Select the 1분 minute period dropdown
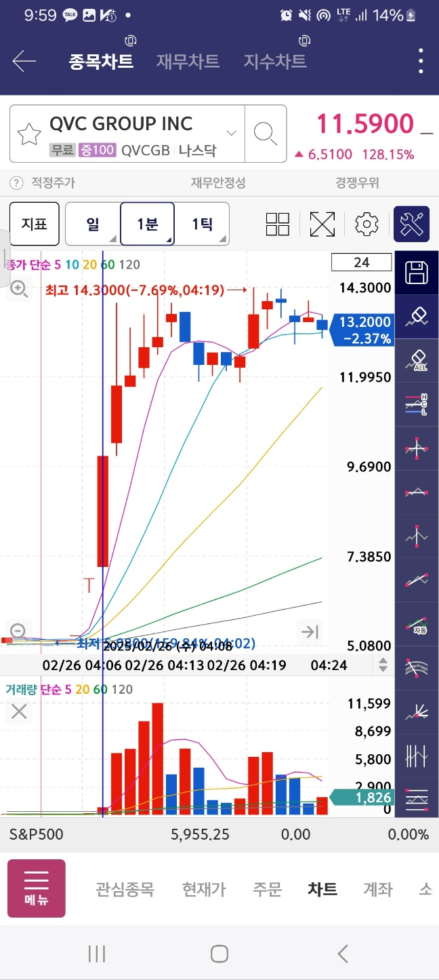439x980 pixels. point(148,223)
